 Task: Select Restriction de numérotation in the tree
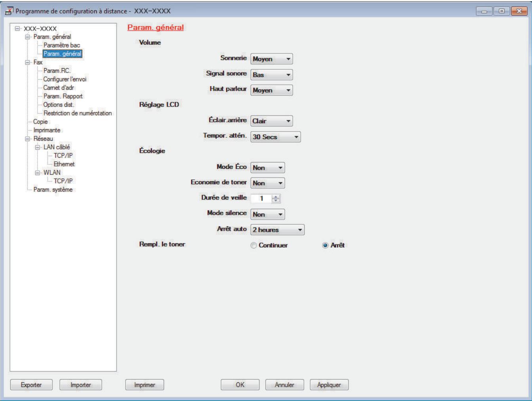78,113
